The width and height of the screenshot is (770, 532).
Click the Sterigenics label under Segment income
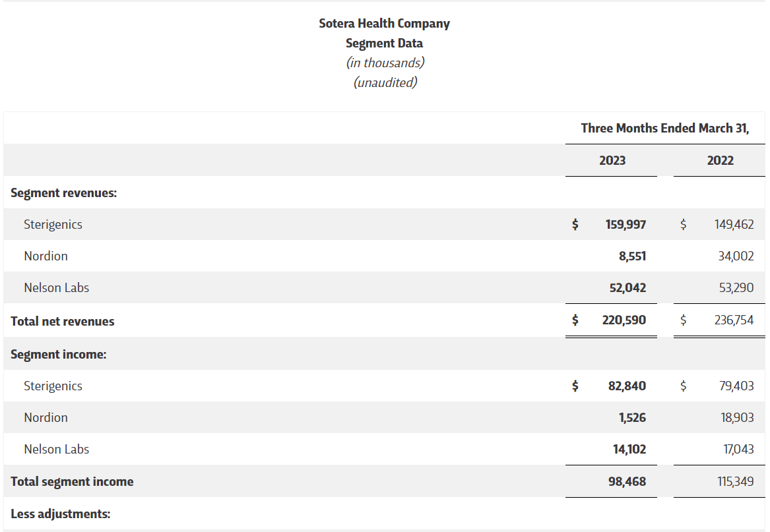point(53,386)
